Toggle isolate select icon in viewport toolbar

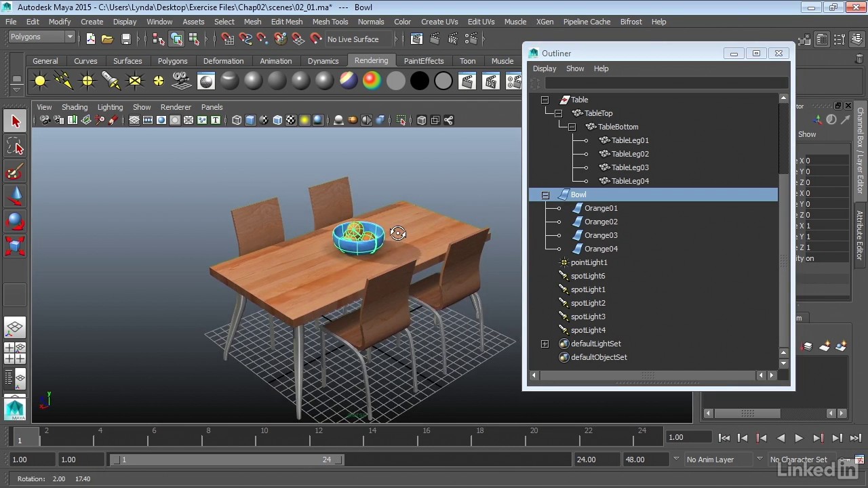[401, 121]
